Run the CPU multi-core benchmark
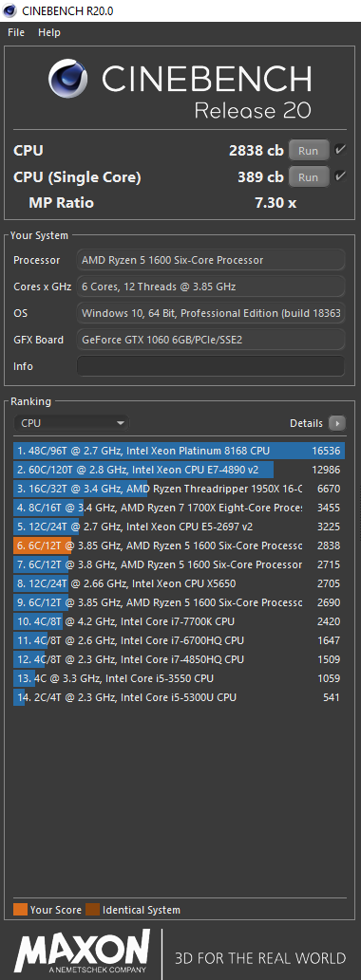 [x=309, y=151]
